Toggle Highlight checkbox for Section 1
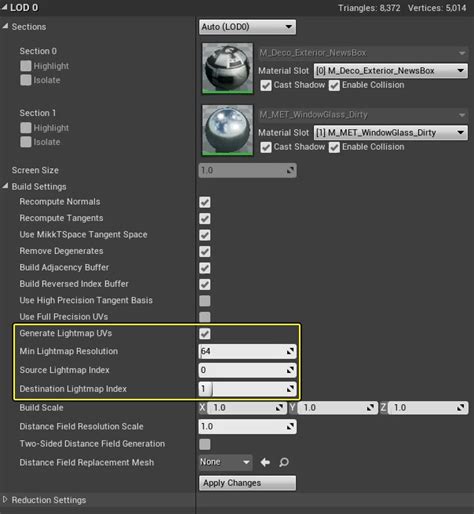 coord(26,128)
